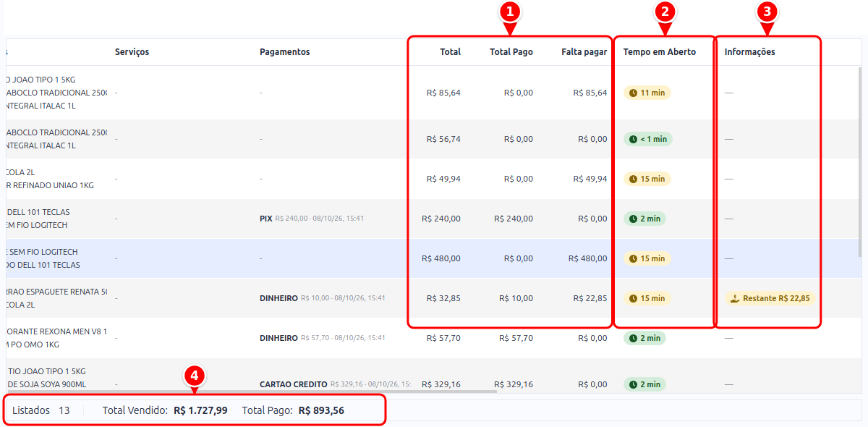
Task: Click the clock icon in the R$ 32,85 row
Action: (x=634, y=298)
